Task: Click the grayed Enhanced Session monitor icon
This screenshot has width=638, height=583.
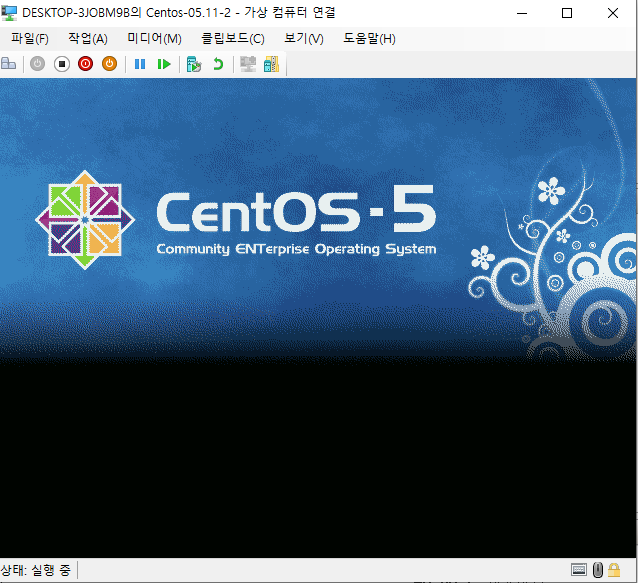Action: pos(248,64)
